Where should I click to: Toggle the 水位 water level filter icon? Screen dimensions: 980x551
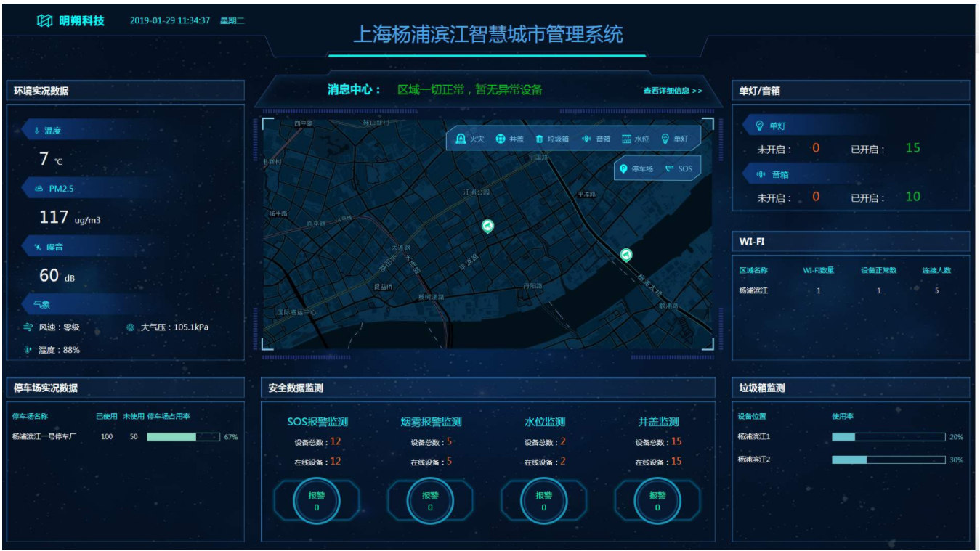pyautogui.click(x=626, y=139)
